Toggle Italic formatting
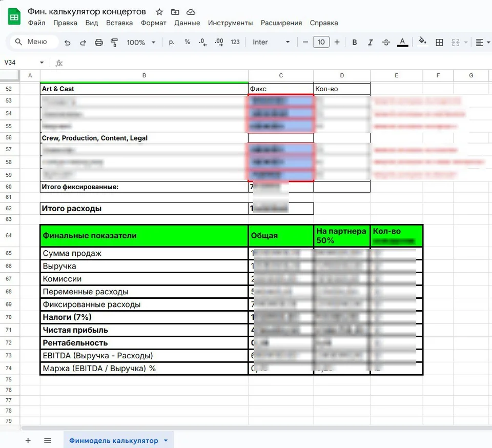492x448 pixels. click(370, 43)
